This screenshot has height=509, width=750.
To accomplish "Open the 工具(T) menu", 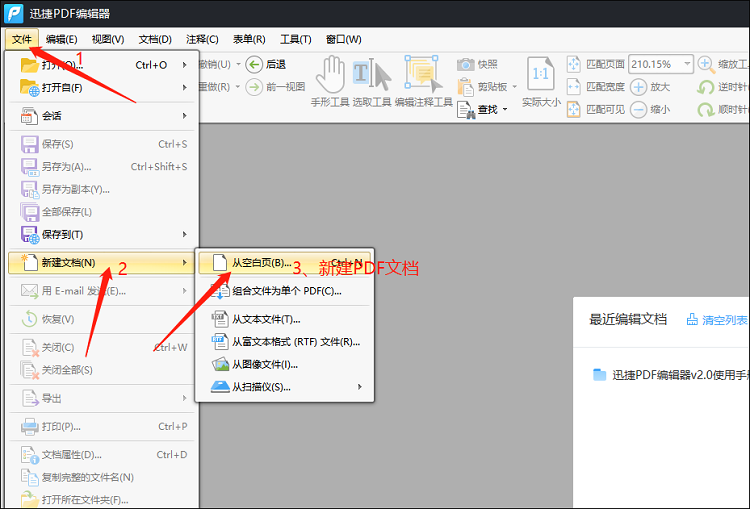I will pos(296,39).
